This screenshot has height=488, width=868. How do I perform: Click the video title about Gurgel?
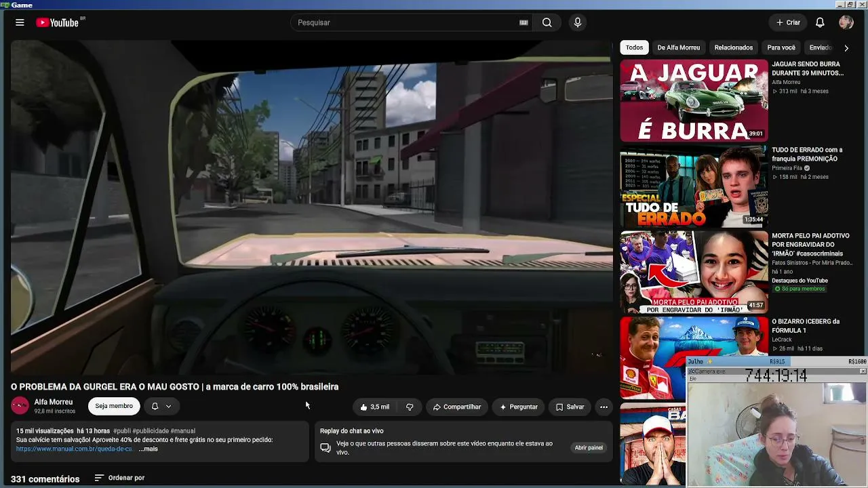pyautogui.click(x=174, y=386)
